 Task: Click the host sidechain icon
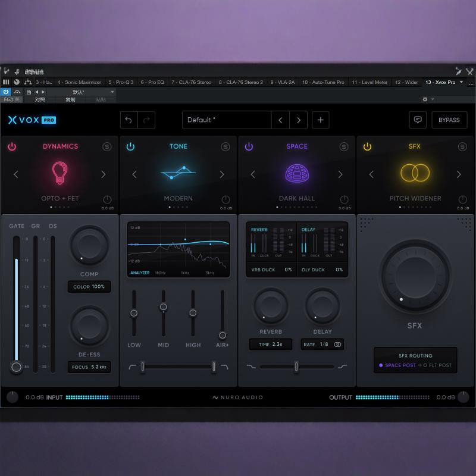pyautogui.click(x=17, y=92)
